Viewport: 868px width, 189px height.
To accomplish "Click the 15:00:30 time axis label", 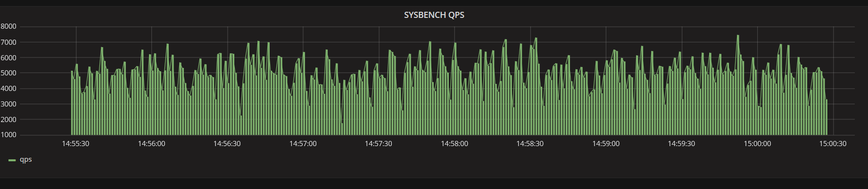I will coord(833,143).
